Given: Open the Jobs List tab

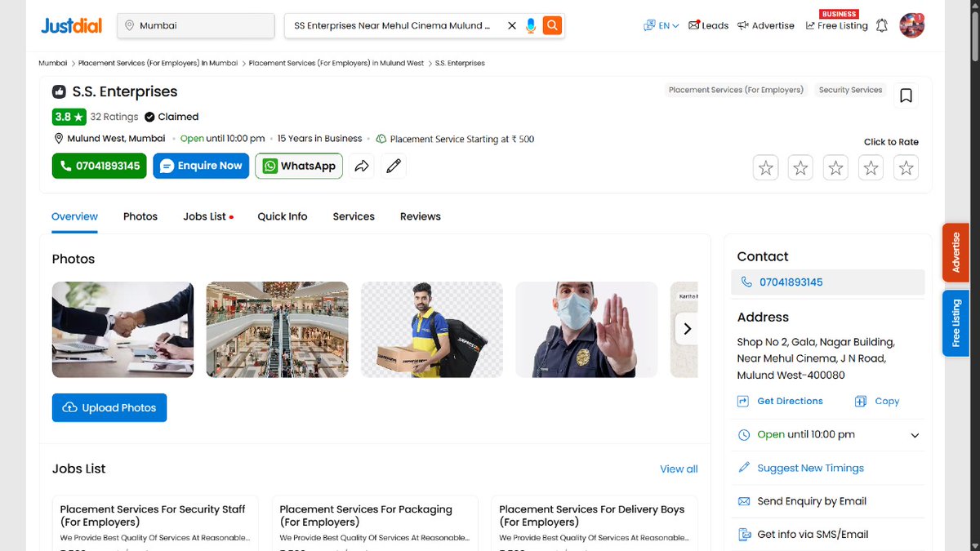Looking at the screenshot, I should (208, 216).
